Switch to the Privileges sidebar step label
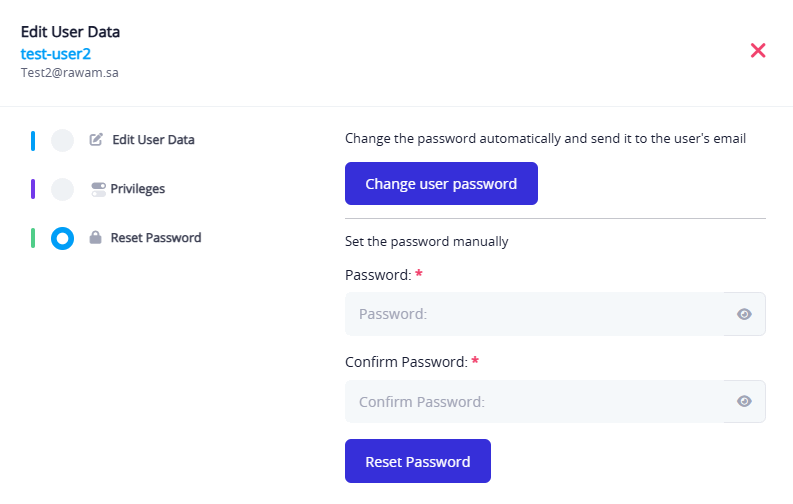Screen dimensions: 793x504 click(x=138, y=188)
